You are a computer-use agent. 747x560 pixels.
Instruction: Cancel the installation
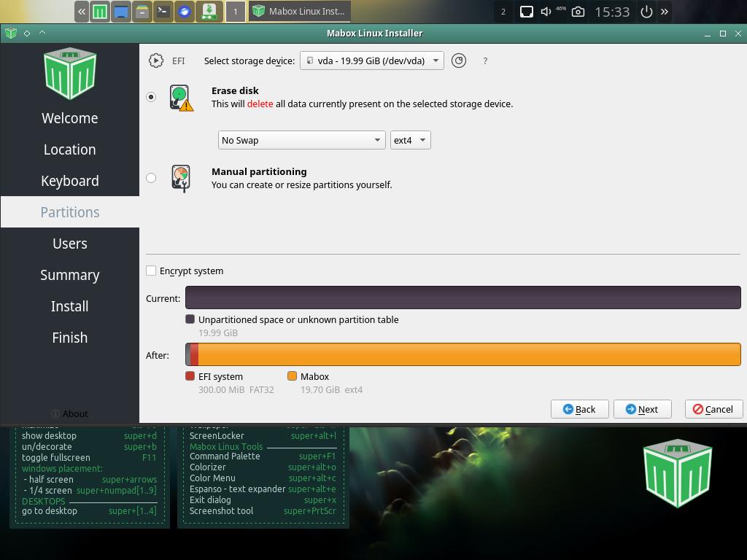(x=713, y=409)
